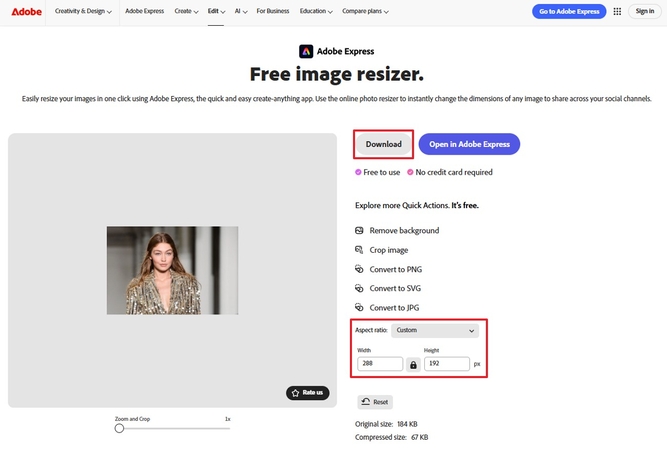Expand the Create menu
The image size is (667, 450).
click(x=186, y=11)
